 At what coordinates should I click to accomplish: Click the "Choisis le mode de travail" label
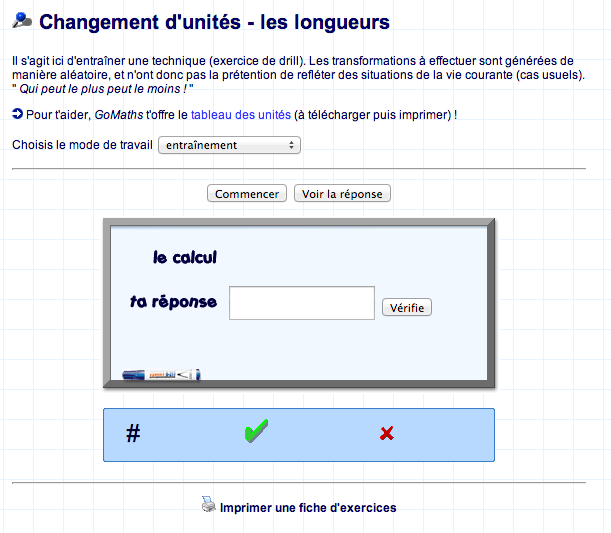click(82, 145)
